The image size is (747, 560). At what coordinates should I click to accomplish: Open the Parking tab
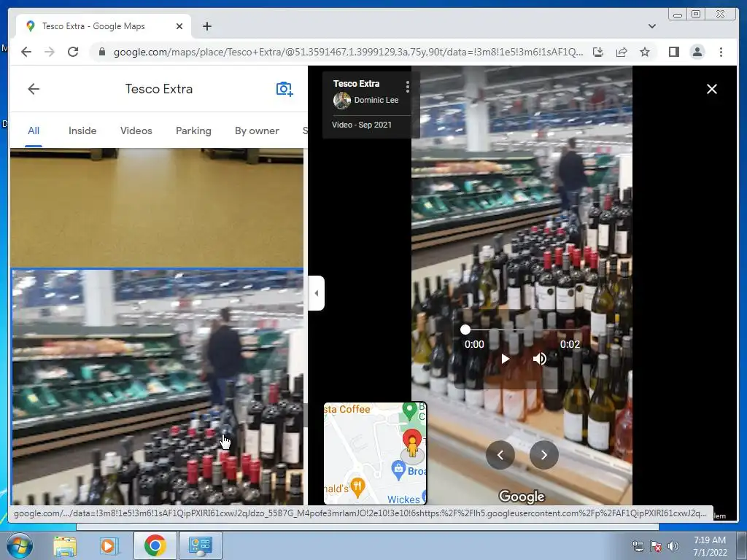193,131
